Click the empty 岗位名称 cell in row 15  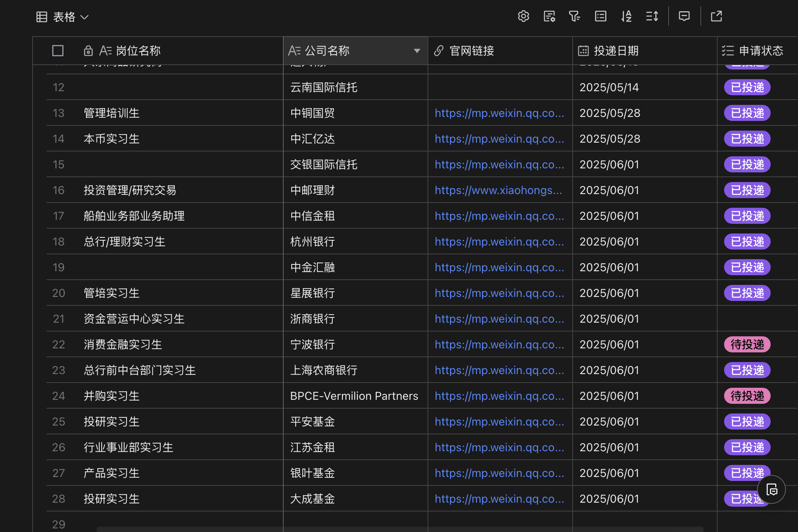coord(181,164)
